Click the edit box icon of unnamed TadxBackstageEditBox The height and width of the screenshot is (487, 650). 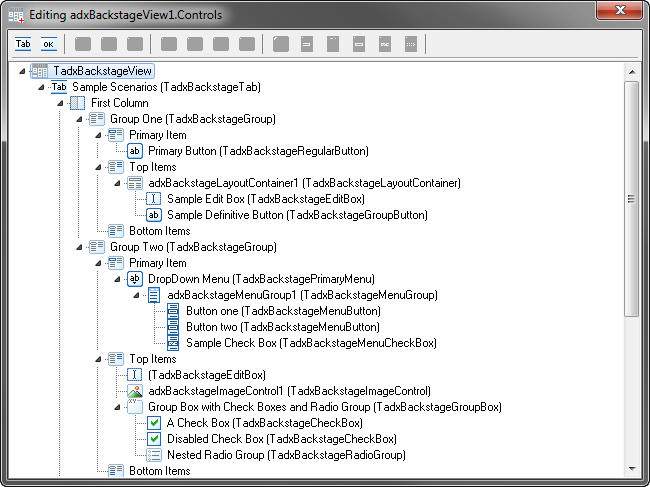pyautogui.click(x=135, y=375)
